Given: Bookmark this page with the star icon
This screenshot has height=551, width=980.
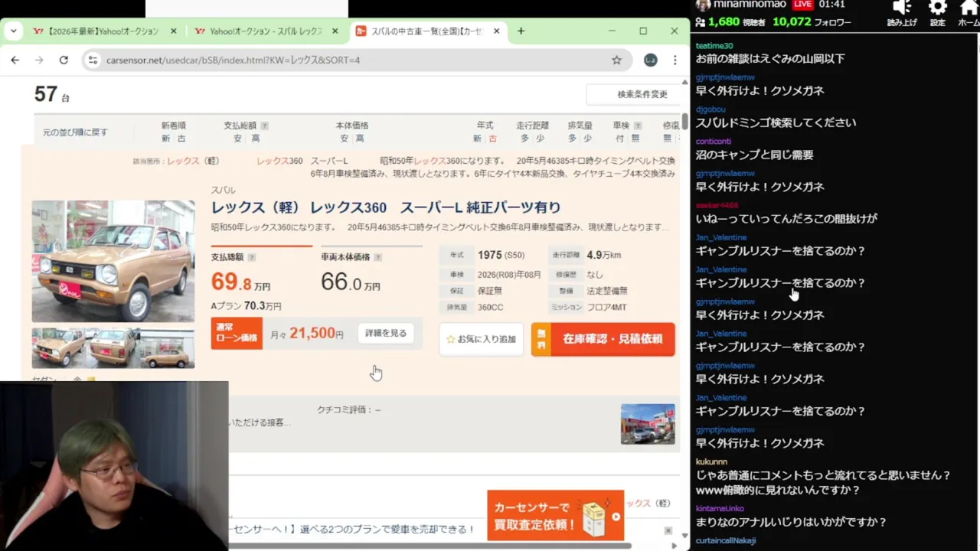Looking at the screenshot, I should (616, 60).
